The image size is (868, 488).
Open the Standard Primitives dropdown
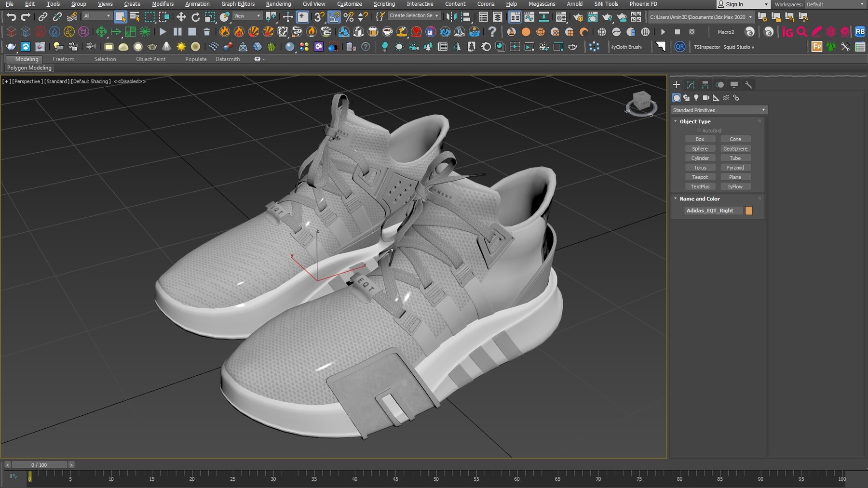coord(718,110)
